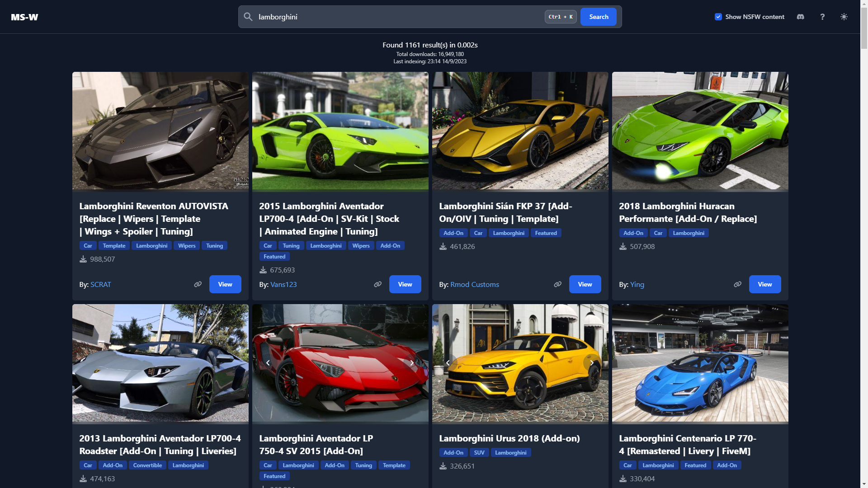View the Sián FKP 37 mod
The image size is (868, 488).
(x=585, y=284)
